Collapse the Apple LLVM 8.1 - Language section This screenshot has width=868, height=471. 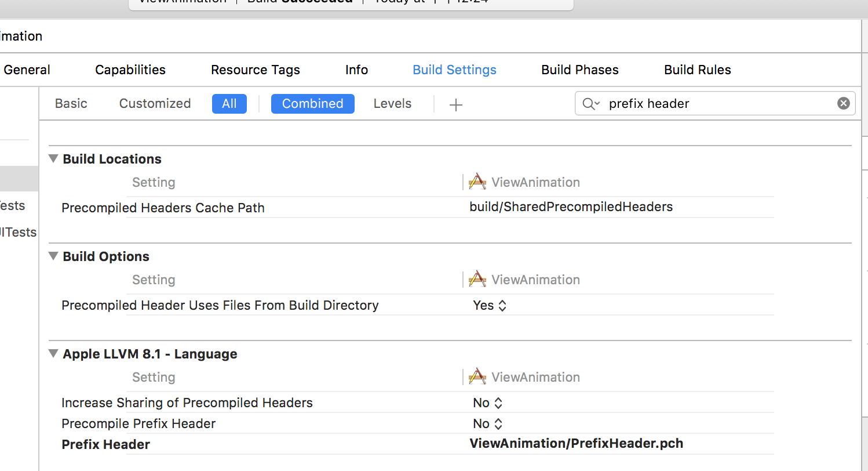click(x=54, y=354)
